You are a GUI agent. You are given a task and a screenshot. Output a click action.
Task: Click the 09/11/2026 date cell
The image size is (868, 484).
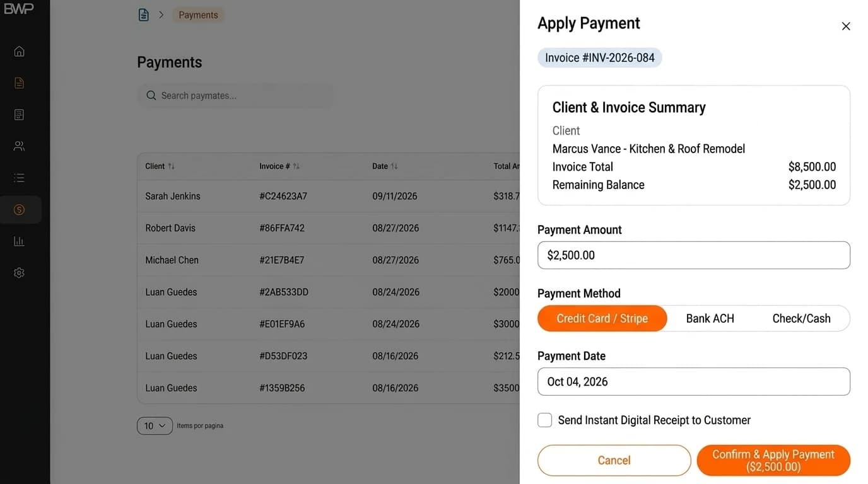coord(395,196)
